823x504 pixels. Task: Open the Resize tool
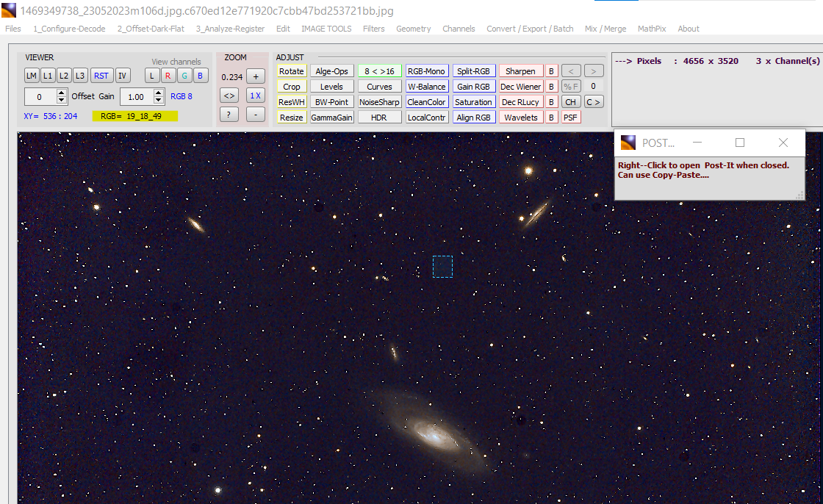click(x=291, y=118)
